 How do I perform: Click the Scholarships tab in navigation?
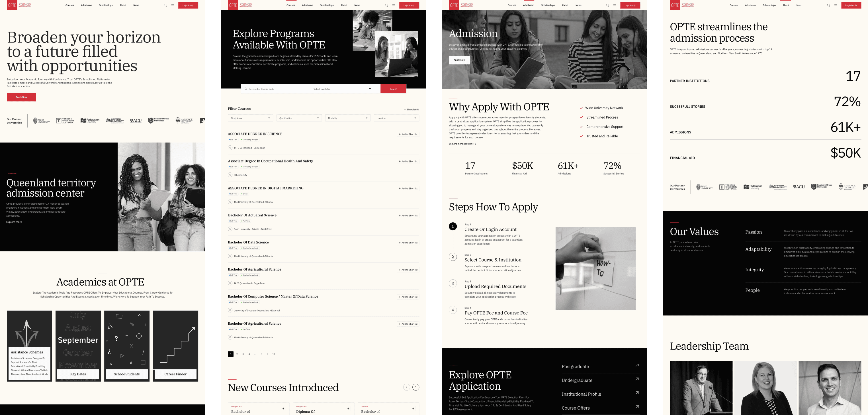pos(106,5)
